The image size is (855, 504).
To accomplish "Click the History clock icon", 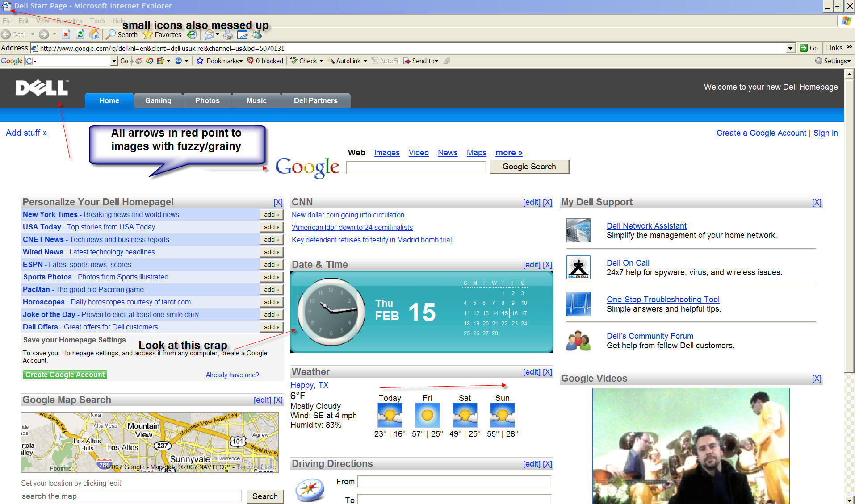I will (x=192, y=34).
